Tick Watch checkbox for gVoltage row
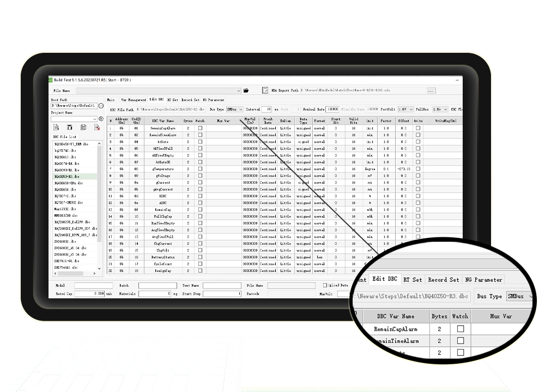545x392 pixels. [x=200, y=176]
